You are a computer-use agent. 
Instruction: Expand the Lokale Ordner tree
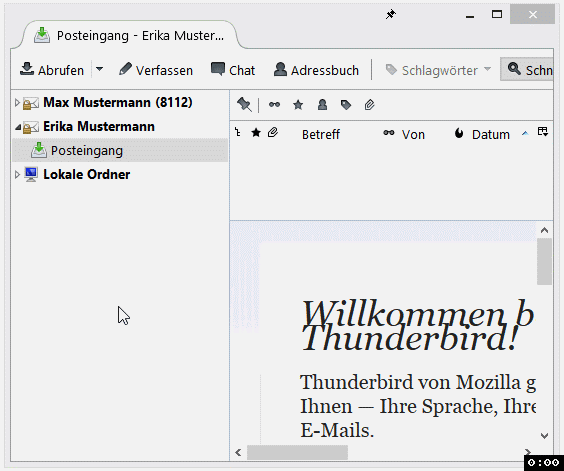tap(17, 175)
